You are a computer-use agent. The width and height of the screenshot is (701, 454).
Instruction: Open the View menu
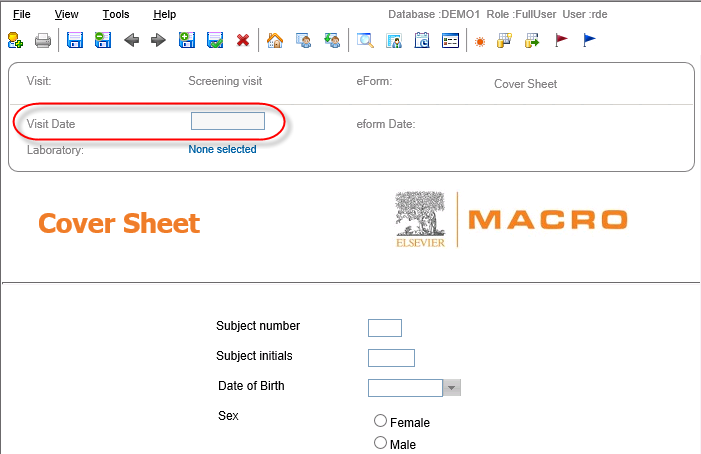pyautogui.click(x=66, y=14)
